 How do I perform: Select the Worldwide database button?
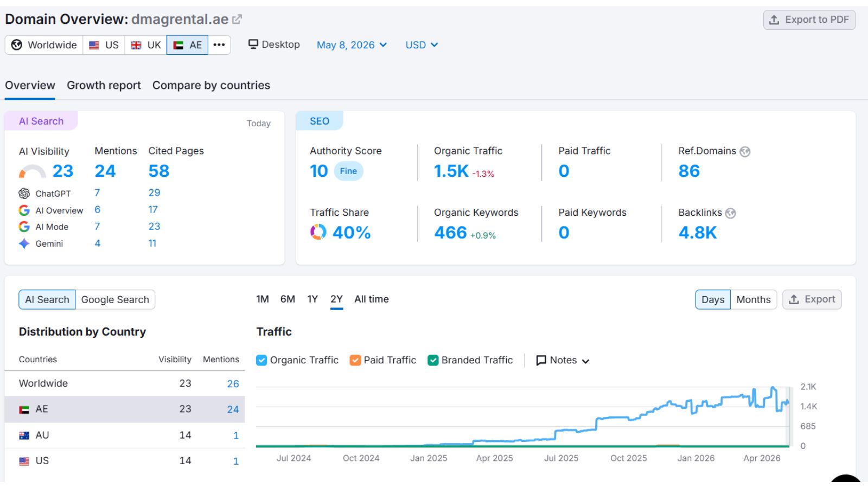(x=44, y=45)
